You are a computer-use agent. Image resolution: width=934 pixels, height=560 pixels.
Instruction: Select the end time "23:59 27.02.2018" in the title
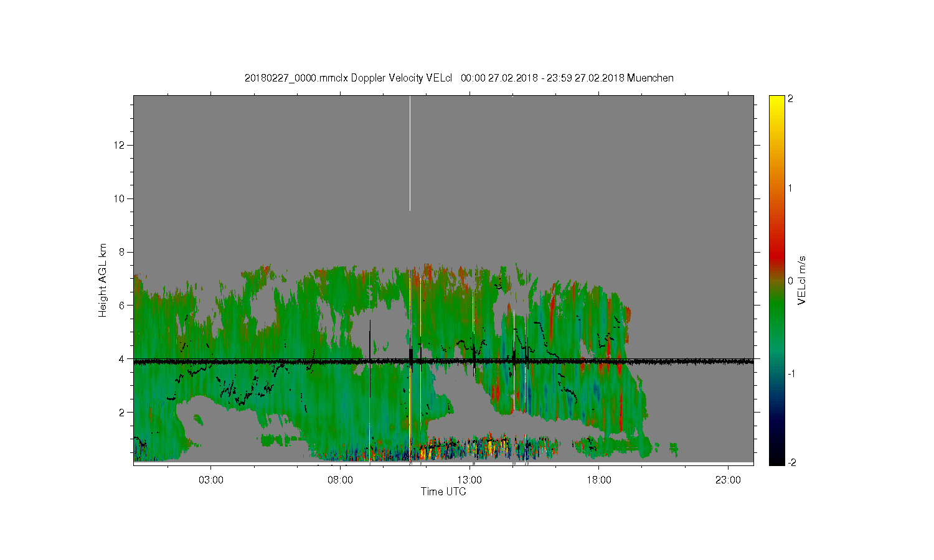(586, 78)
